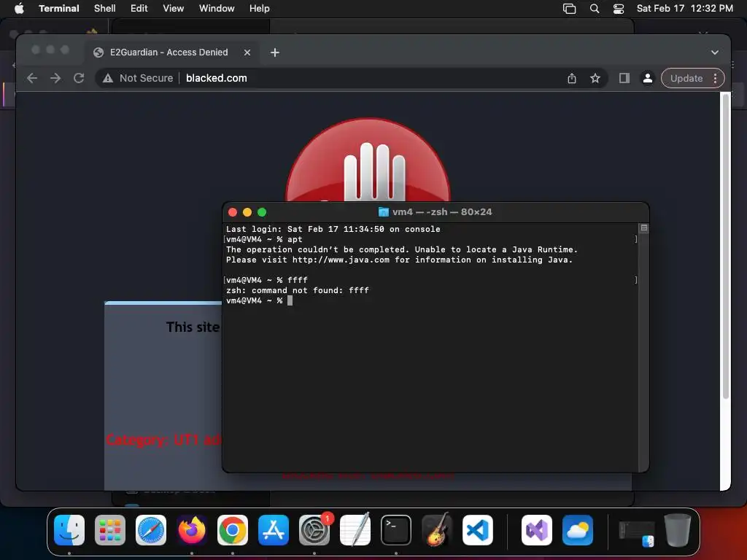The image size is (747, 560).
Task: Click the Terminal scroll indicator icon
Action: 643,228
